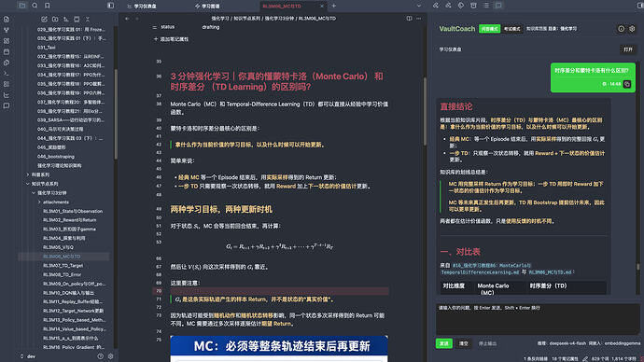Change sort order icon in file explorer
This screenshot has height=362, width=644.
tap(65, 19)
